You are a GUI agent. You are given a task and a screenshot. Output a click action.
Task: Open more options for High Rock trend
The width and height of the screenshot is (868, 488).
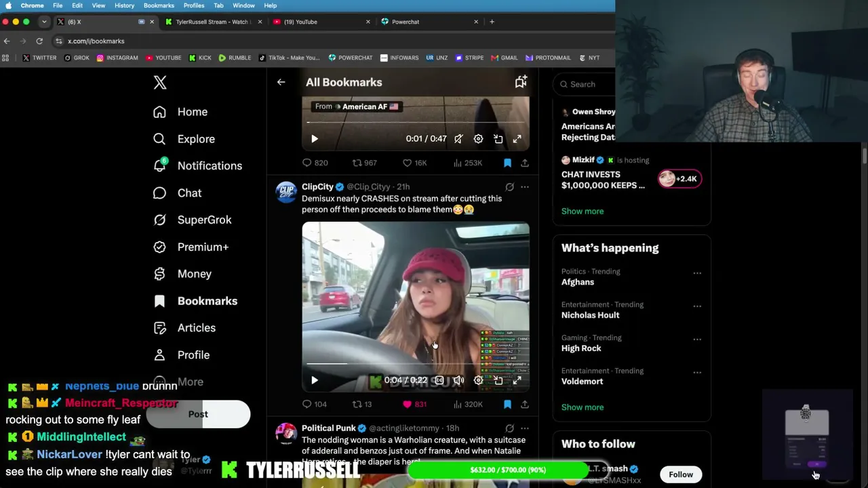tap(697, 340)
